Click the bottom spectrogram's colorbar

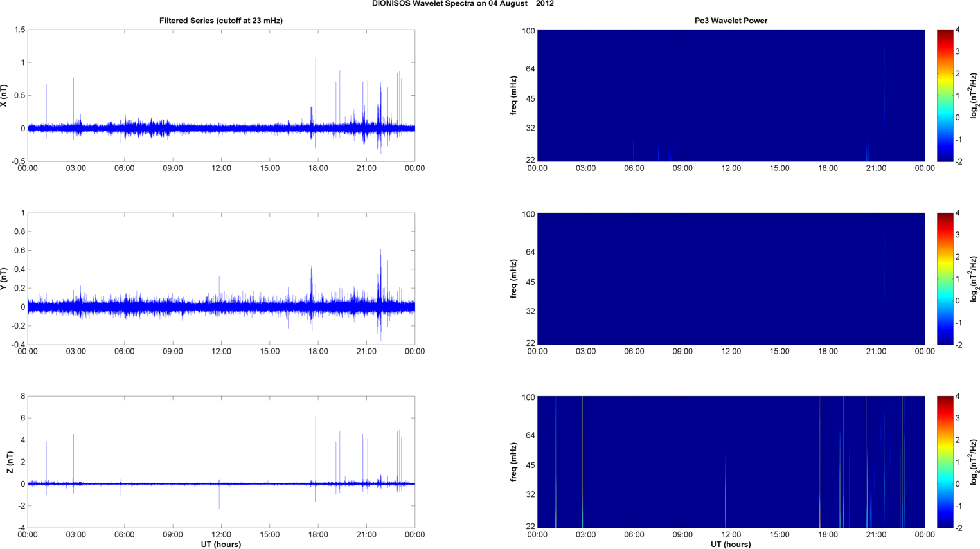click(945, 462)
